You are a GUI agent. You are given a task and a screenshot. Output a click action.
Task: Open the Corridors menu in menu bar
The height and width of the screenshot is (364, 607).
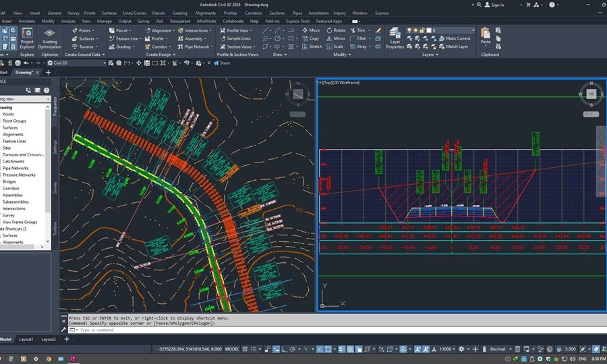[x=254, y=13]
